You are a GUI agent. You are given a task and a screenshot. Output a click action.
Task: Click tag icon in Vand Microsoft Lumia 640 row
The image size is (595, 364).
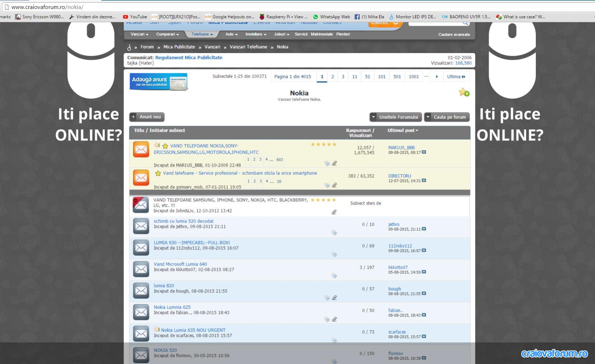click(334, 276)
